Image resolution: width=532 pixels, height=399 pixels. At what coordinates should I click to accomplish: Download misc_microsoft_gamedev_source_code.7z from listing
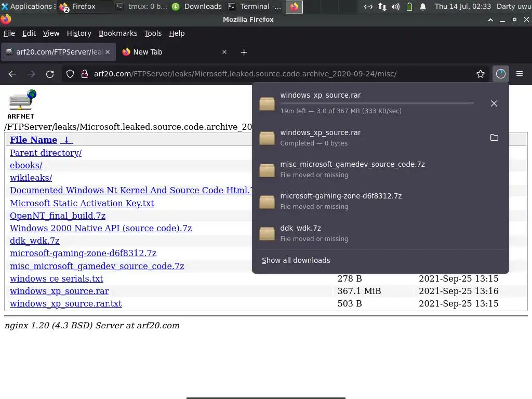tap(97, 266)
